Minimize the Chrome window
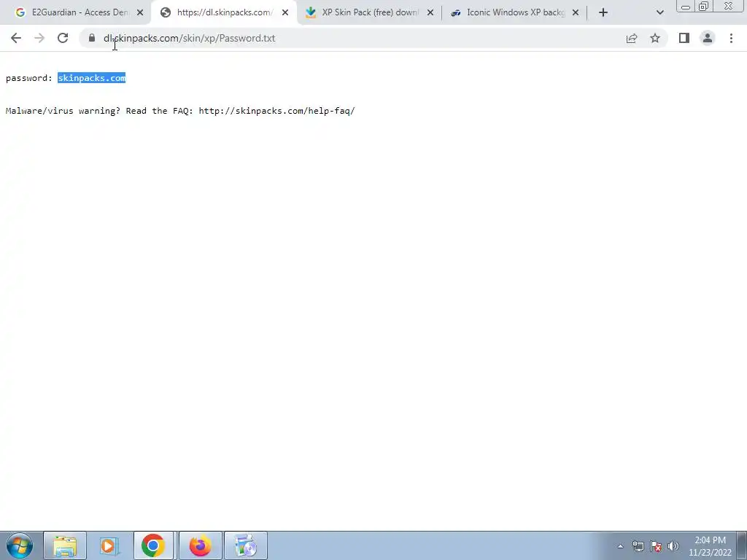The height and width of the screenshot is (560, 747). pyautogui.click(x=686, y=7)
